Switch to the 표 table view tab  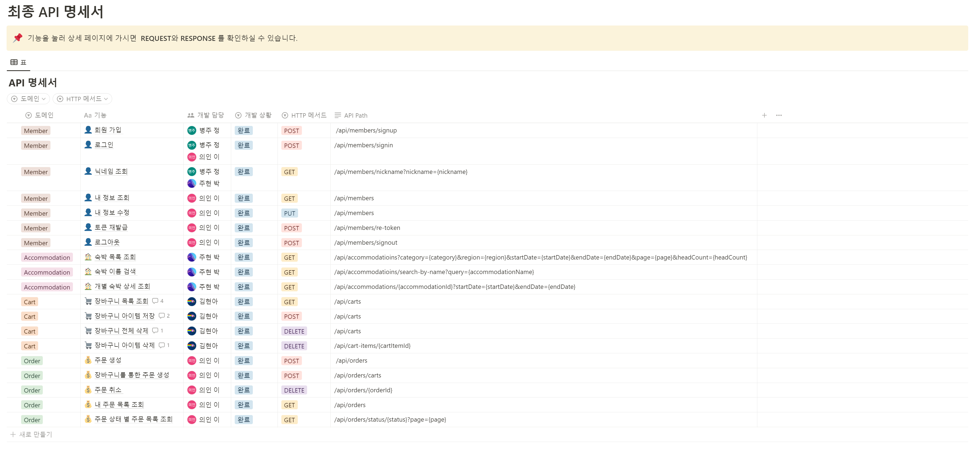18,63
